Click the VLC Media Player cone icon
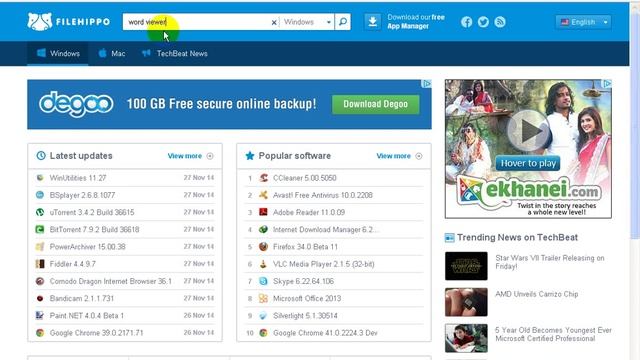Image resolution: width=640 pixels, height=360 pixels. 264,264
